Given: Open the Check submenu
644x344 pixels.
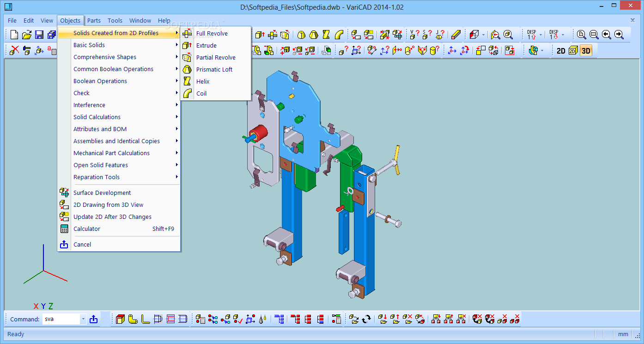Looking at the screenshot, I should (x=119, y=93).
